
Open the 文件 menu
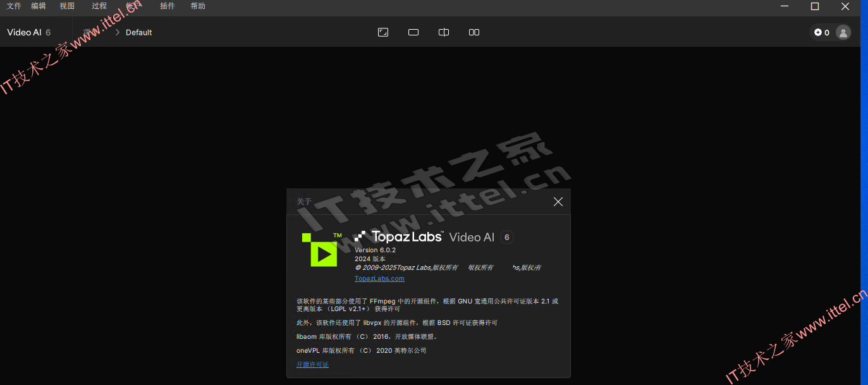point(14,6)
